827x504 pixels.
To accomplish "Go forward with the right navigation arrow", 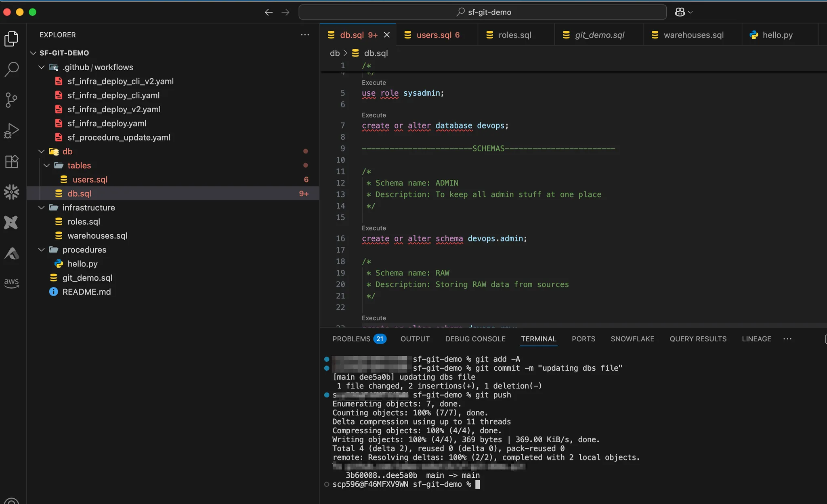I will pyautogui.click(x=285, y=13).
